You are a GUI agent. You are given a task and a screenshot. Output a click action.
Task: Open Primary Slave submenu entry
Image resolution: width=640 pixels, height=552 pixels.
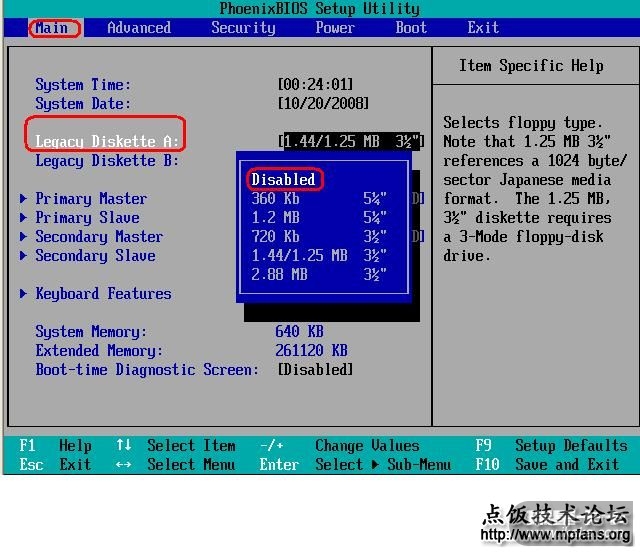(x=87, y=218)
